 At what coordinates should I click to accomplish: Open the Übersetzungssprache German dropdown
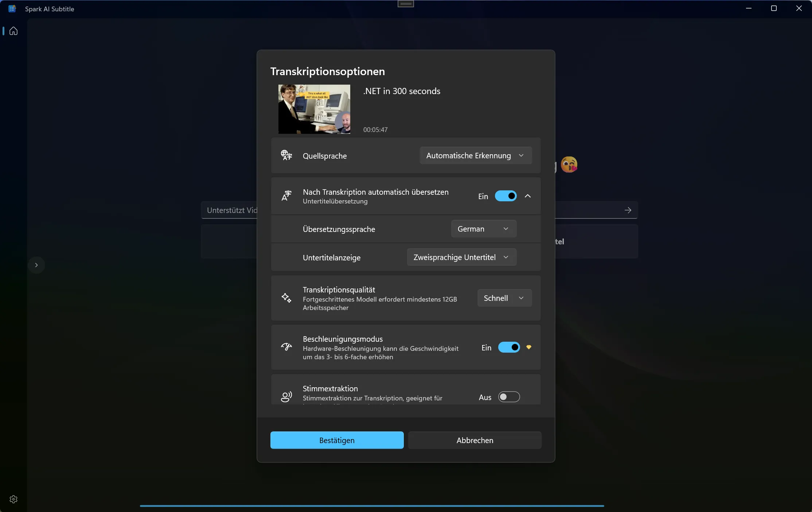[483, 229]
